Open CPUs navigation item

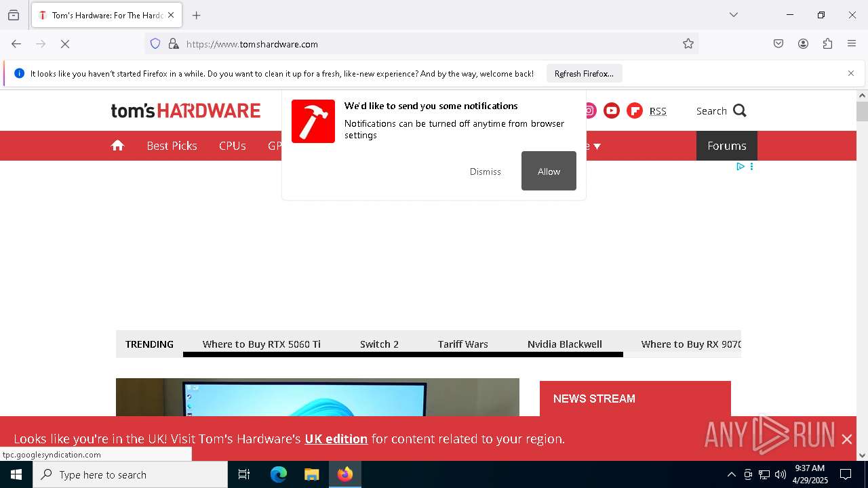coord(232,146)
